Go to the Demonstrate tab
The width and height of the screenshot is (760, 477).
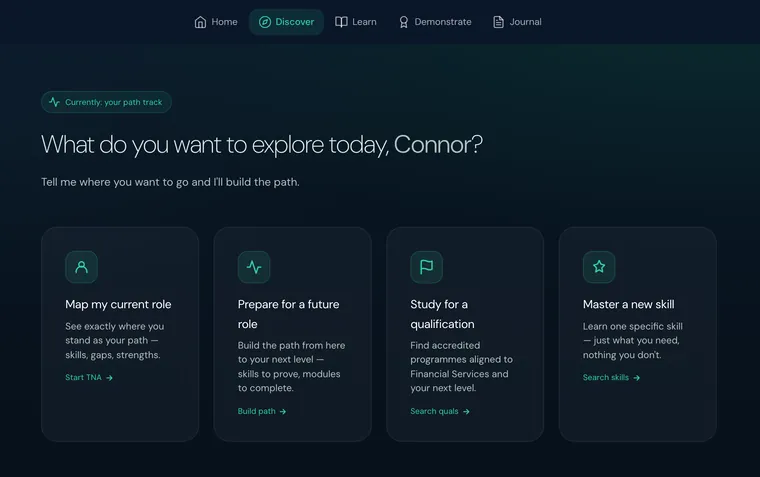point(435,22)
